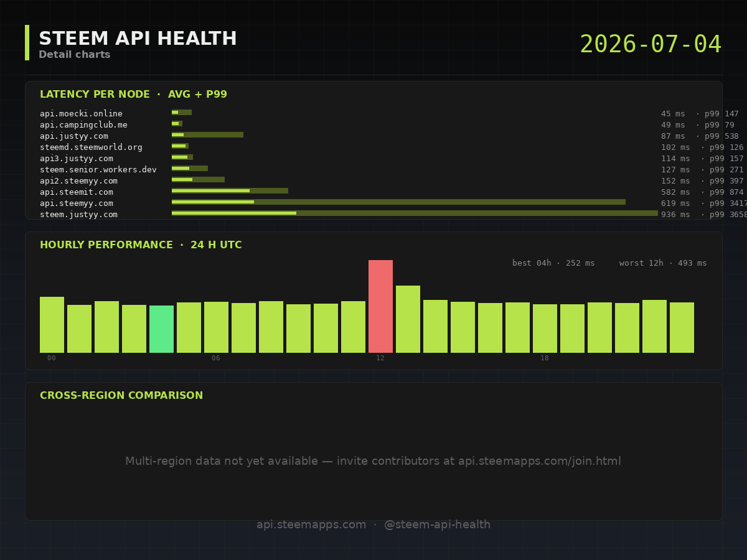Click the @steem-api-health footer handle
This screenshot has height=560, width=747.
[x=437, y=525]
